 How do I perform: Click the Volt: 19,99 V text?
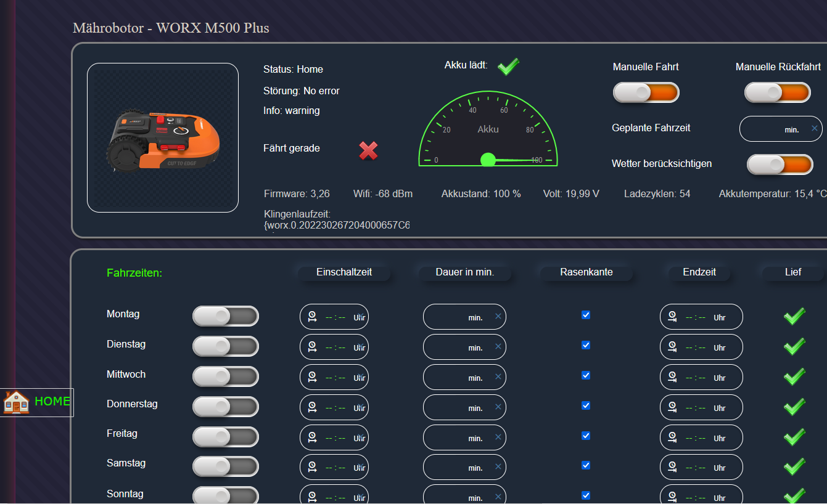[x=571, y=194]
